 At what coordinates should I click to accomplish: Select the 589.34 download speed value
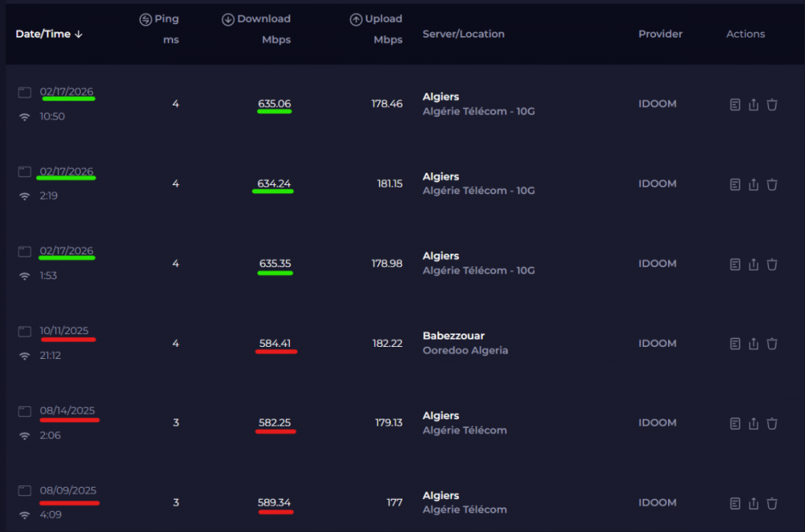(x=275, y=502)
